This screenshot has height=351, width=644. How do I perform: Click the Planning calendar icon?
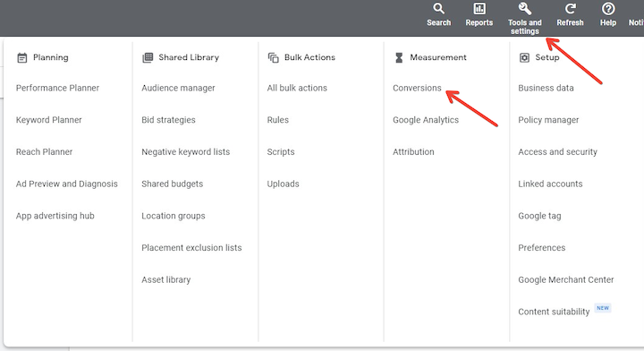(x=22, y=57)
